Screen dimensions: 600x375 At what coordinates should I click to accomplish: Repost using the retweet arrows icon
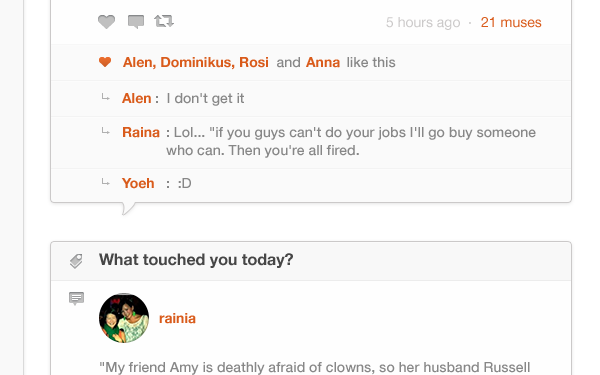coord(164,21)
